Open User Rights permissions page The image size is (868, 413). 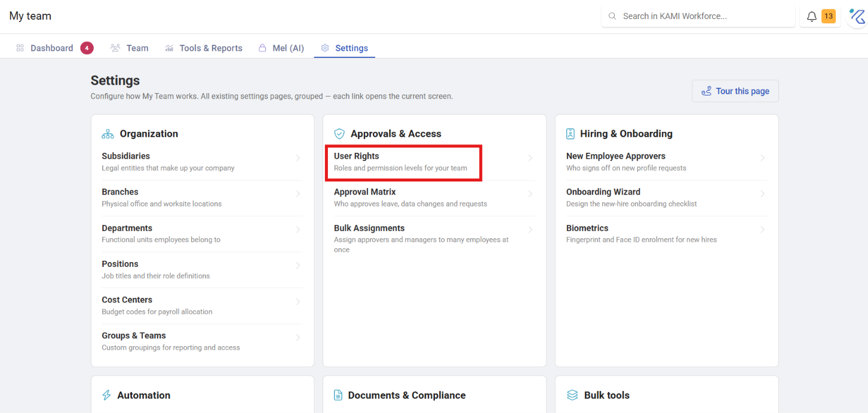(434, 162)
